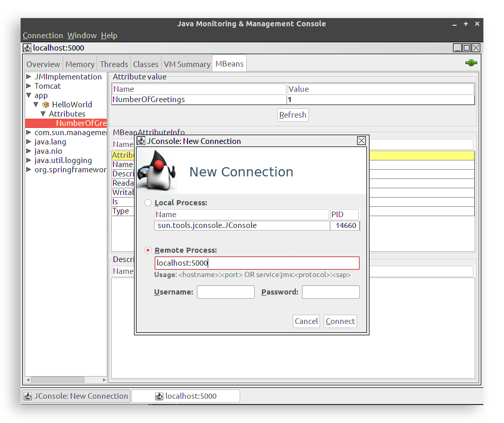Switch to the Overview tab

click(43, 64)
